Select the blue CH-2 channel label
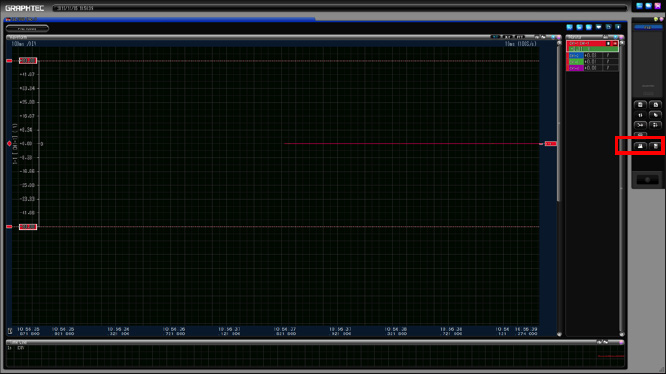The height and width of the screenshot is (375, 666). point(575,56)
